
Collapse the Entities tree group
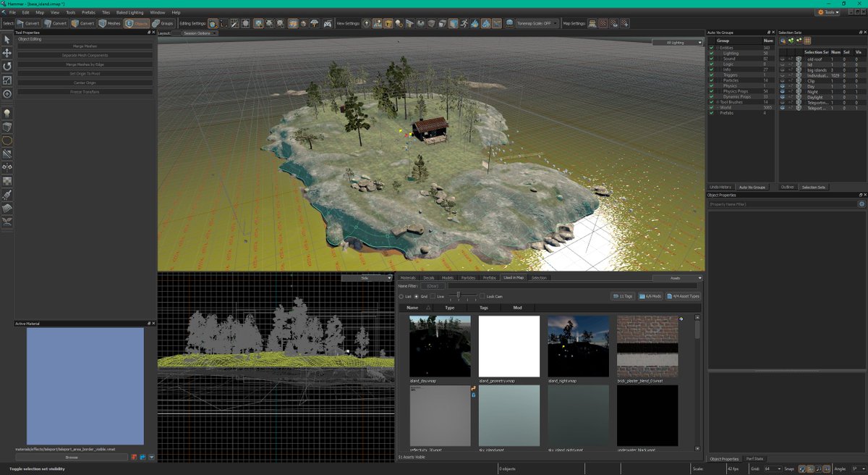pos(718,48)
